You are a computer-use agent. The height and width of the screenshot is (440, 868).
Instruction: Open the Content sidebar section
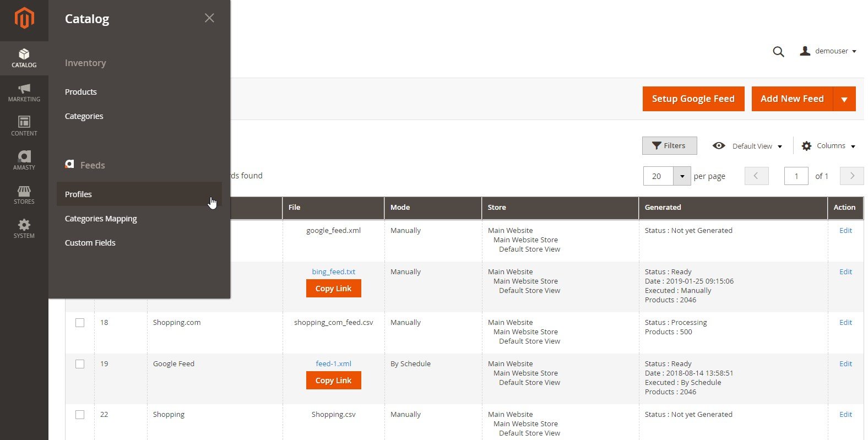coord(24,127)
